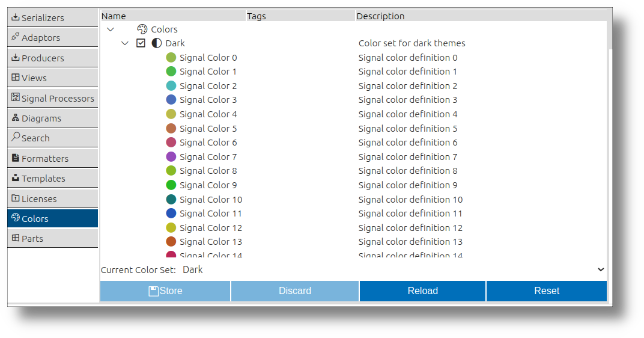Click the half-circle Dark theme icon
This screenshot has height=338, width=644.
(x=156, y=43)
